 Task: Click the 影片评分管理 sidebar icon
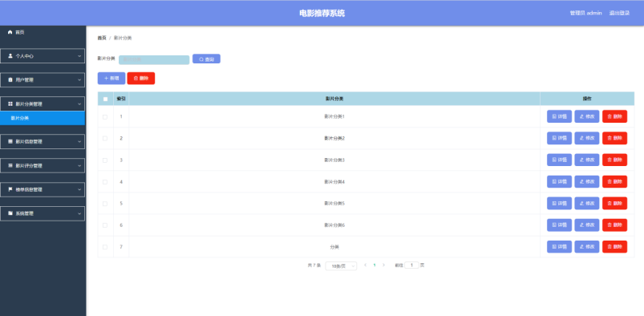(10, 165)
